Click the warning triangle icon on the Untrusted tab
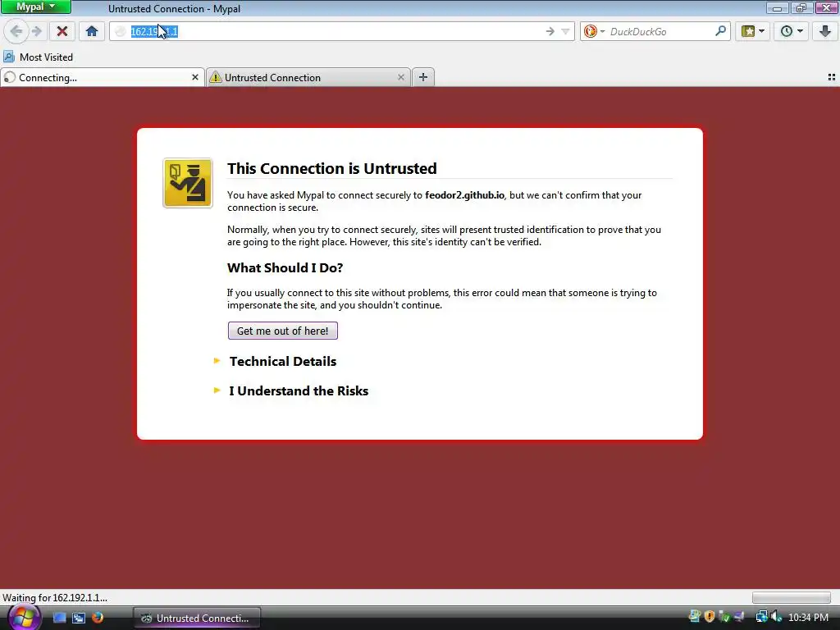The image size is (840, 630). click(x=216, y=78)
